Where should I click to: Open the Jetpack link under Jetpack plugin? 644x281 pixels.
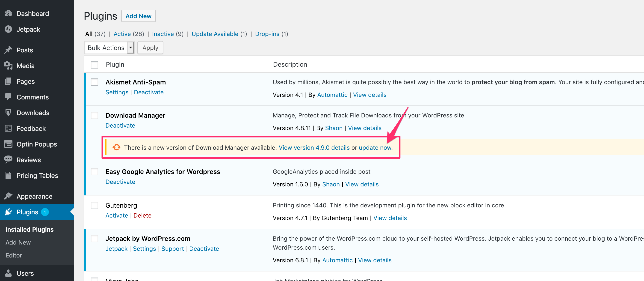(116, 248)
